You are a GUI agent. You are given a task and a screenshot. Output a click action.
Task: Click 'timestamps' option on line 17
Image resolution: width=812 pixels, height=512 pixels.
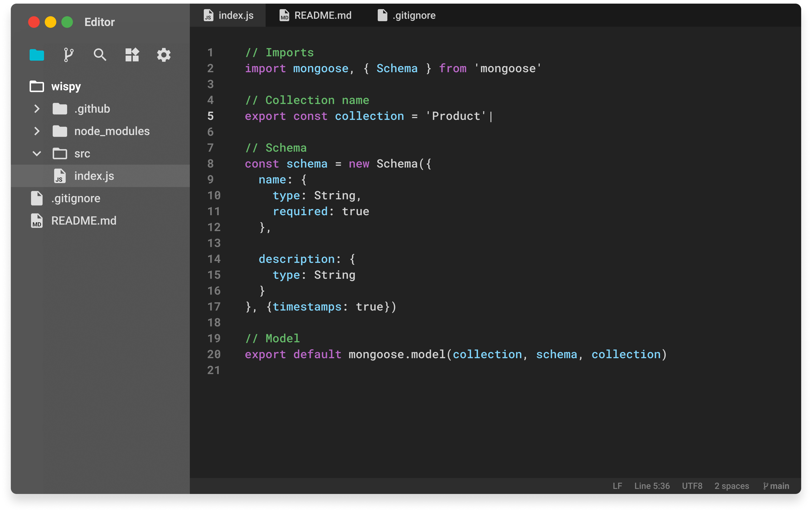307,307
